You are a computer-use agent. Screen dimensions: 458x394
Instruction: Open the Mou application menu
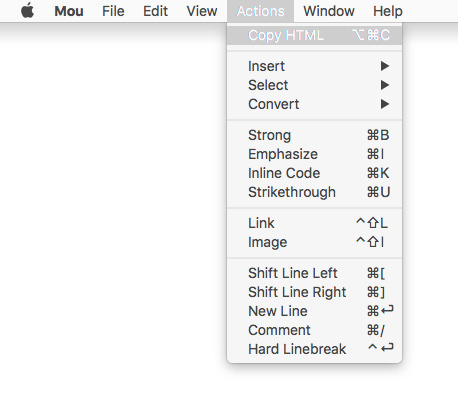69,11
